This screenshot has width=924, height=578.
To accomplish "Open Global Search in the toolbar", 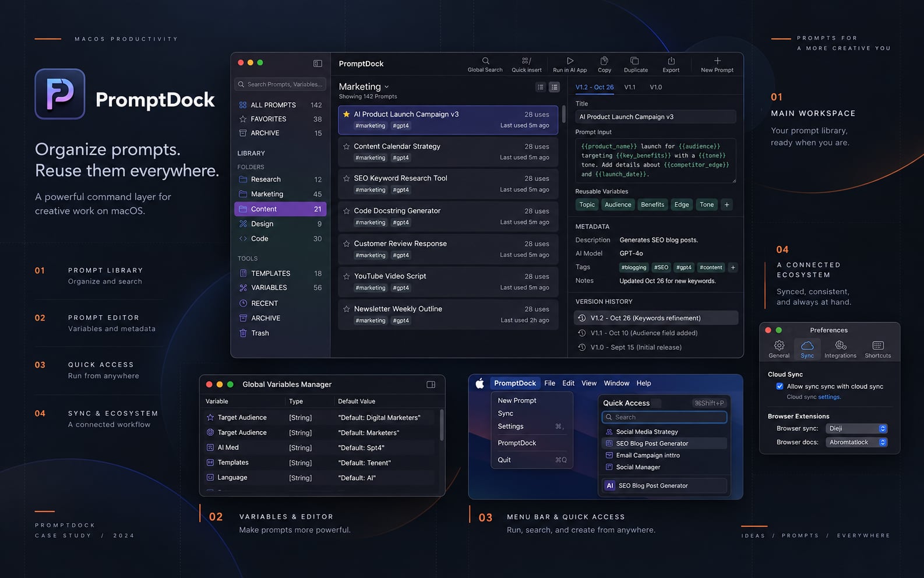I will pyautogui.click(x=485, y=64).
